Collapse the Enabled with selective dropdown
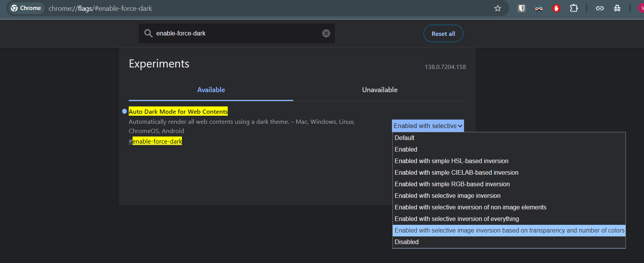The image size is (644, 263). 428,126
